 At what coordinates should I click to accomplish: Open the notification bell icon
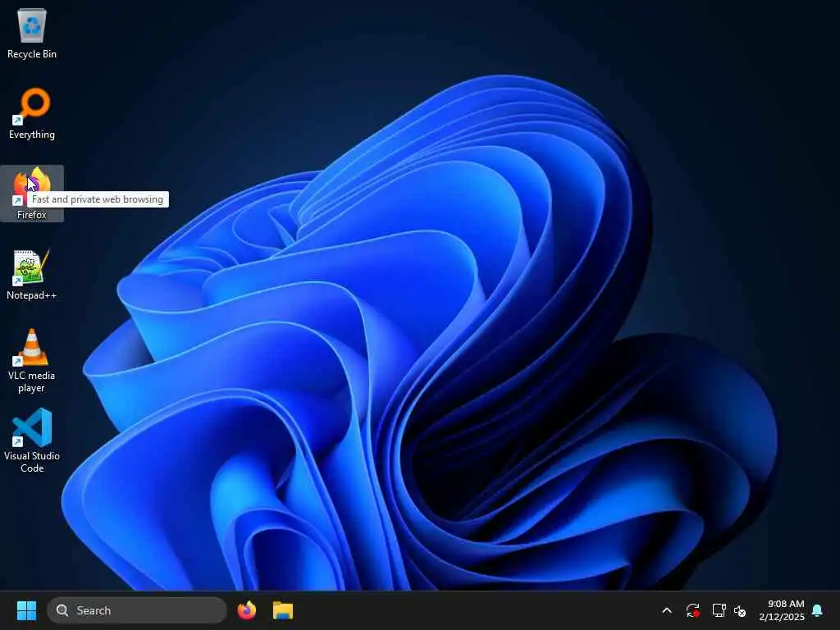coord(818,610)
